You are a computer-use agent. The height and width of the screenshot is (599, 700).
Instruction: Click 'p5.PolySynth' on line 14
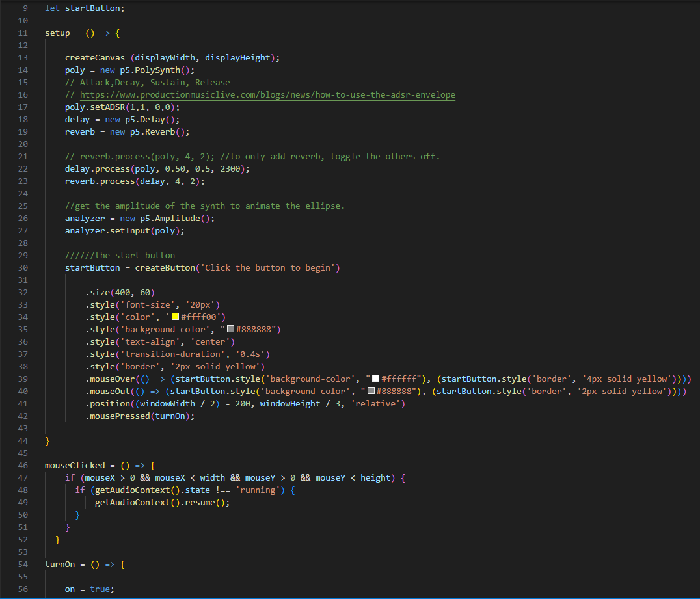[x=150, y=70]
